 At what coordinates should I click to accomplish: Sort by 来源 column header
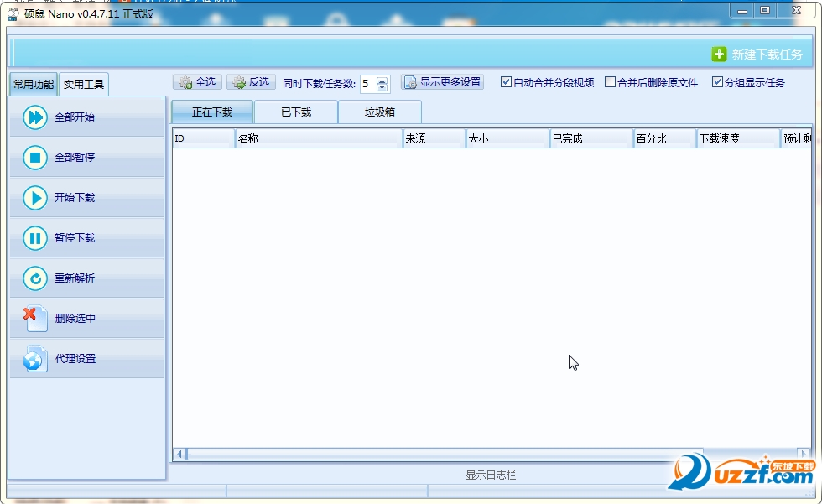434,138
